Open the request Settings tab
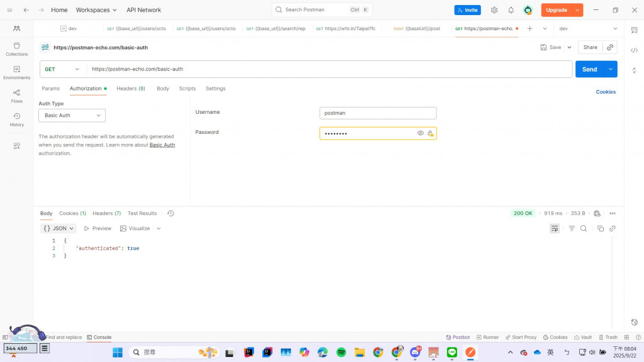 [215, 88]
